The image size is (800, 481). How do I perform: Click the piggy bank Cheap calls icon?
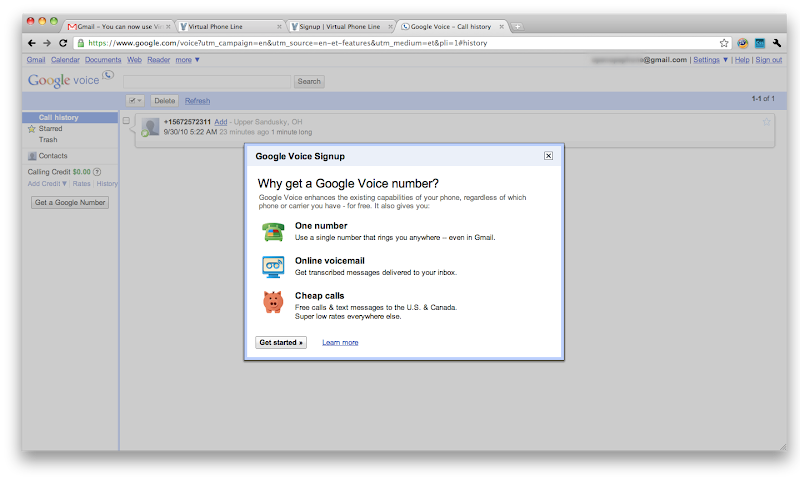[273, 302]
